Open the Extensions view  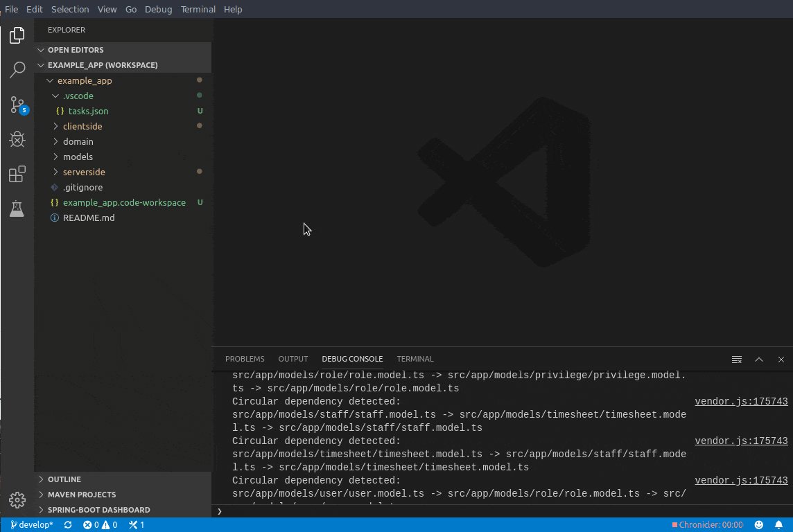[x=17, y=174]
